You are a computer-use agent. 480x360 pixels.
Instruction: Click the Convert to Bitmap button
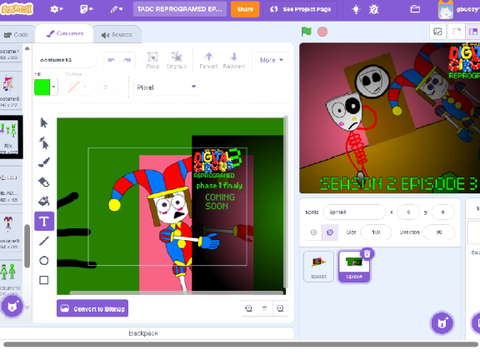point(92,309)
